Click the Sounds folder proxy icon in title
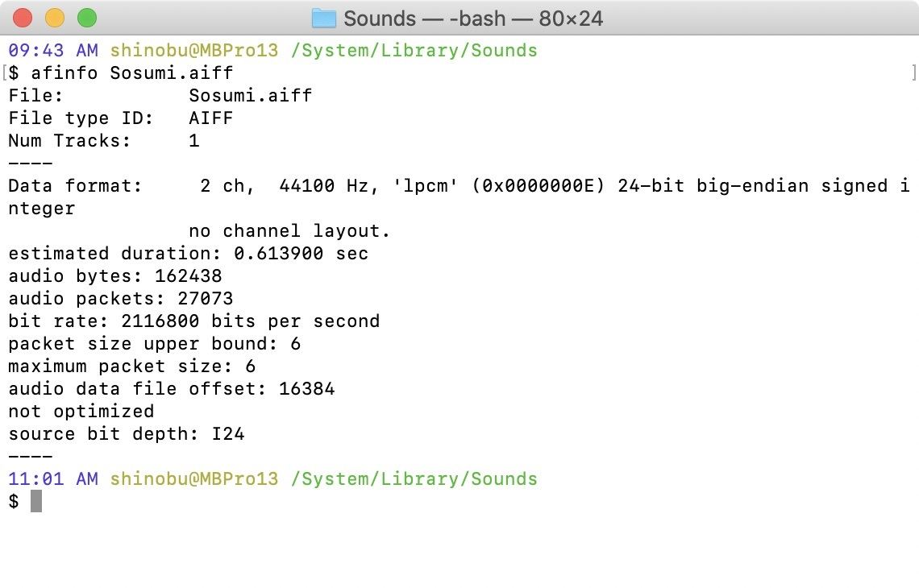 pyautogui.click(x=323, y=19)
